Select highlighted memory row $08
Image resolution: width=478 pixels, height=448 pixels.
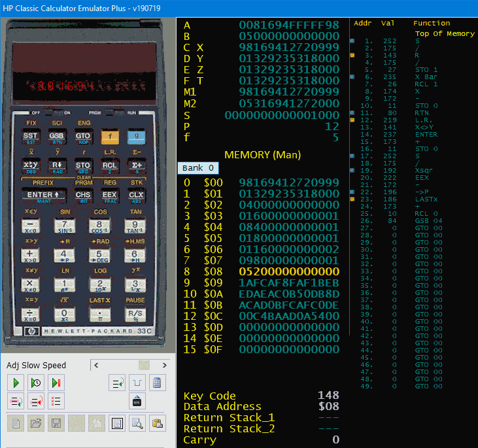(262, 271)
